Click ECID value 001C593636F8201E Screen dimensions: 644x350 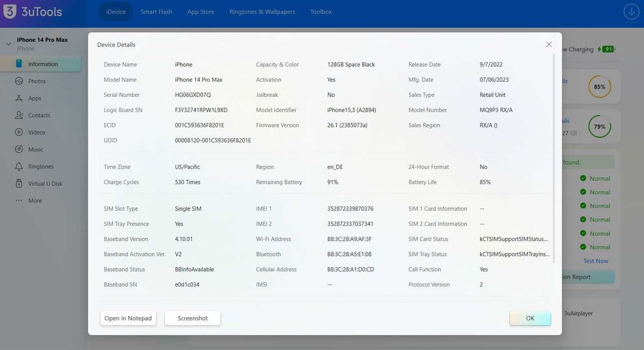199,125
